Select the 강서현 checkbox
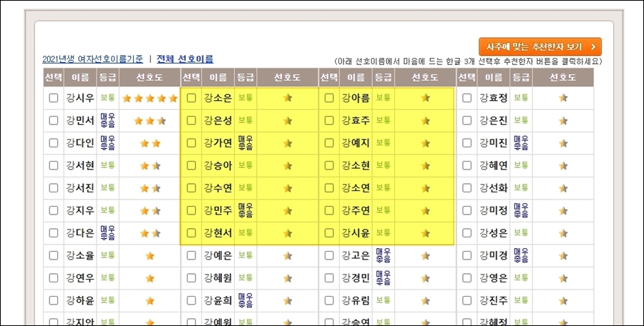 coord(54,165)
